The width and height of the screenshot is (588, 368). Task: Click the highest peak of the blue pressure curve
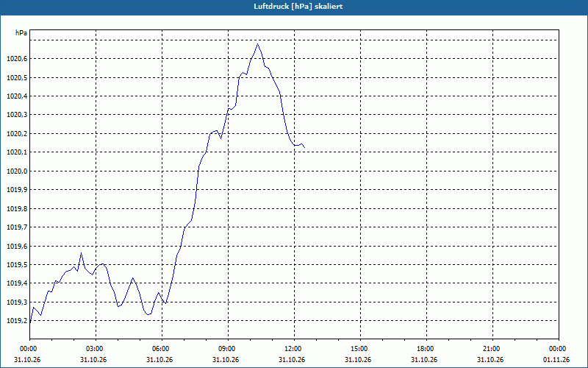point(258,44)
